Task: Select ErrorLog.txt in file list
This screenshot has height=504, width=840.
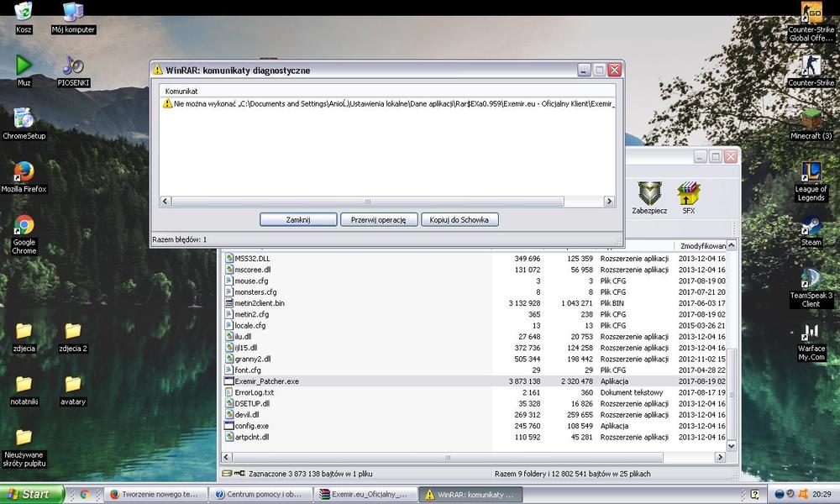Action: coord(475,392)
